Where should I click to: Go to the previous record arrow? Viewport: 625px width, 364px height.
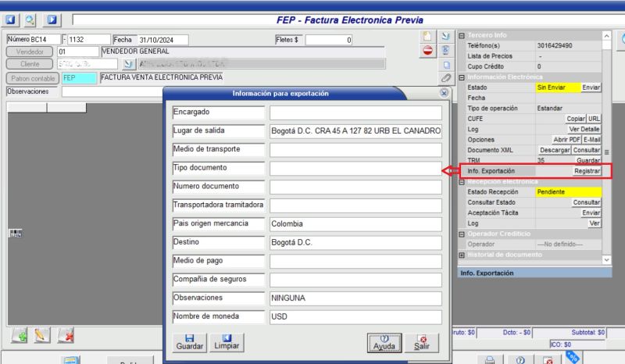pyautogui.click(x=12, y=18)
